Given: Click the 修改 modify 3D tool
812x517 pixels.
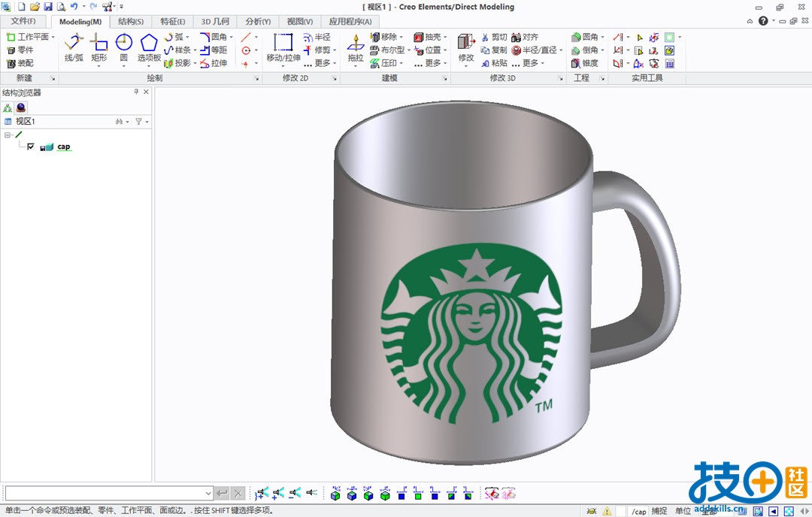Looking at the screenshot, I should tap(466, 47).
